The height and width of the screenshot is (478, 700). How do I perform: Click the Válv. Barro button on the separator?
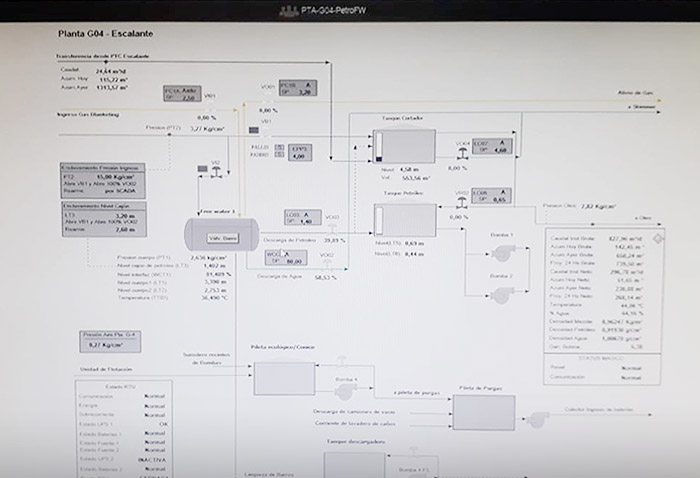(223, 238)
